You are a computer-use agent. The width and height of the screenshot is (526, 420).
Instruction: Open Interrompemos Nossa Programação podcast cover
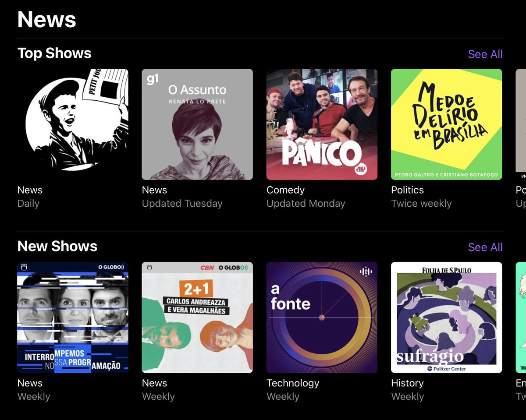coord(73,318)
